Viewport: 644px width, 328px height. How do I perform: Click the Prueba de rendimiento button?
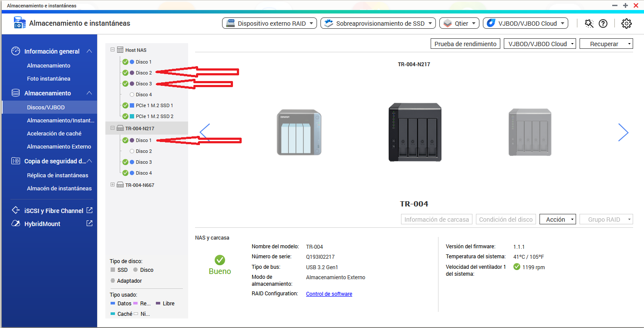point(465,44)
